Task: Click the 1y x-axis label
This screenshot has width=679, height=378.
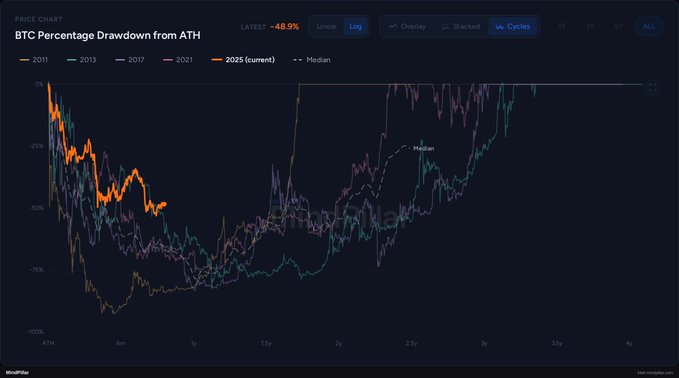Action: (x=194, y=343)
